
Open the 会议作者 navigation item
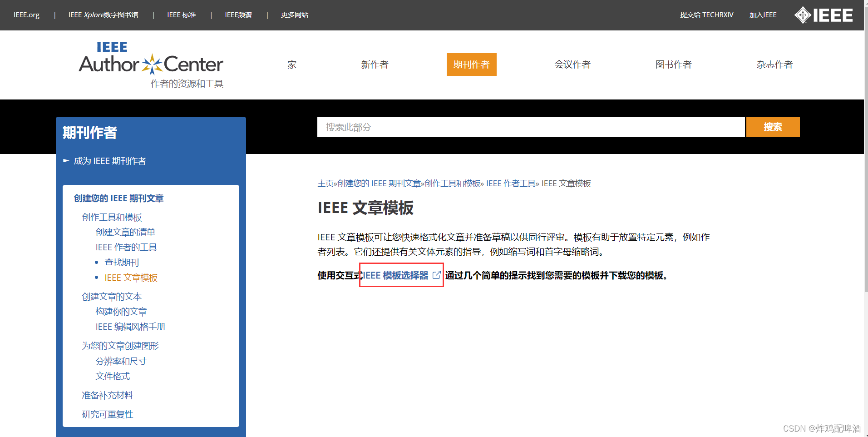pos(572,65)
